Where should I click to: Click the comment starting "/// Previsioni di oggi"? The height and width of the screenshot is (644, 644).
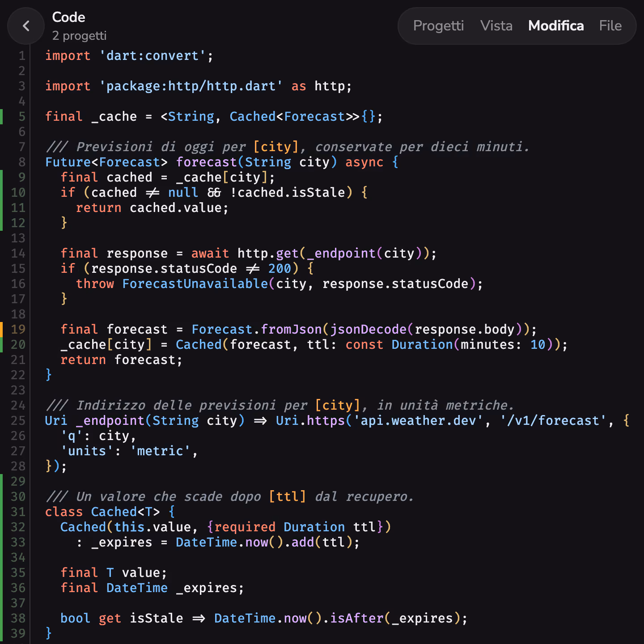(x=288, y=147)
